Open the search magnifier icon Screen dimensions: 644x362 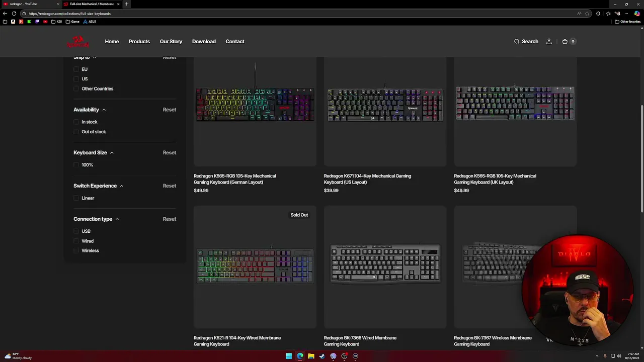(x=517, y=42)
